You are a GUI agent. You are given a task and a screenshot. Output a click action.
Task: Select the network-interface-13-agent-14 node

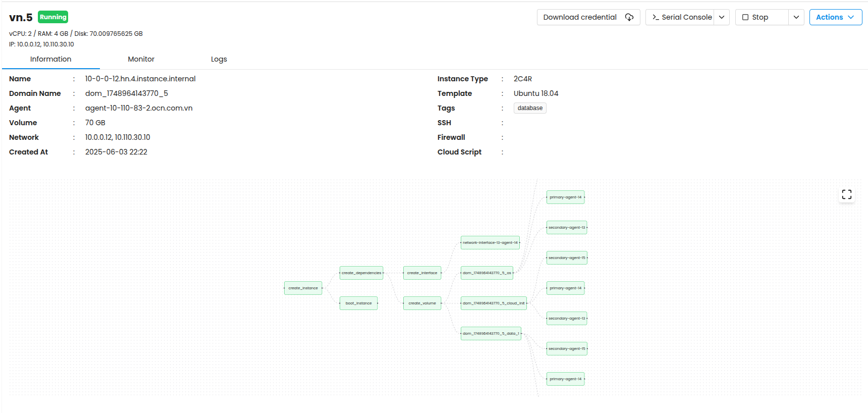(x=490, y=243)
